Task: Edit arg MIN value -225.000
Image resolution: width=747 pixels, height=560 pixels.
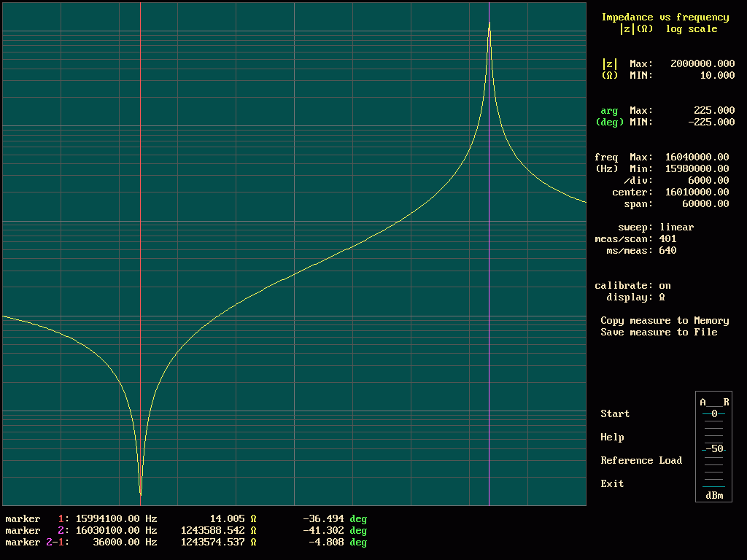Action: [x=711, y=122]
